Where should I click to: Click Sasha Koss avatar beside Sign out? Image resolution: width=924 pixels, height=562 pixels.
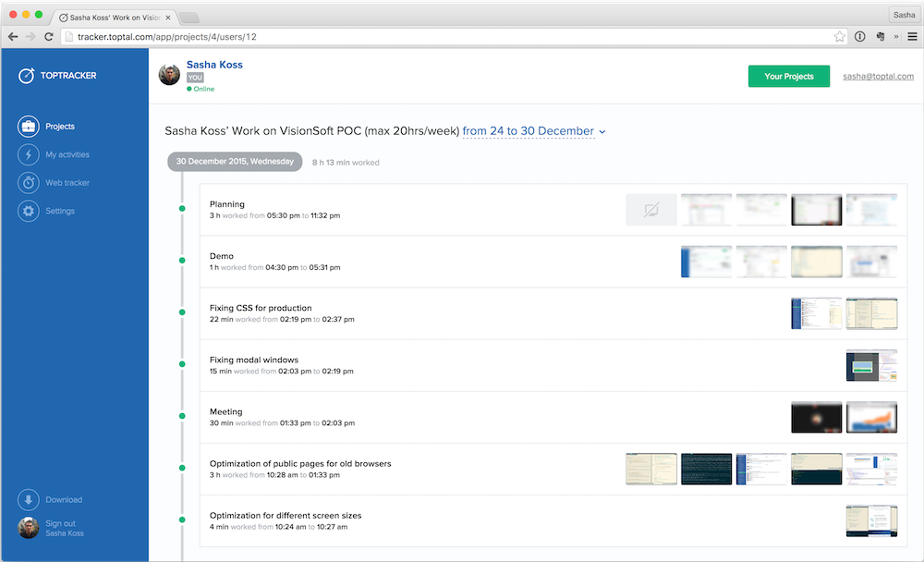point(29,528)
